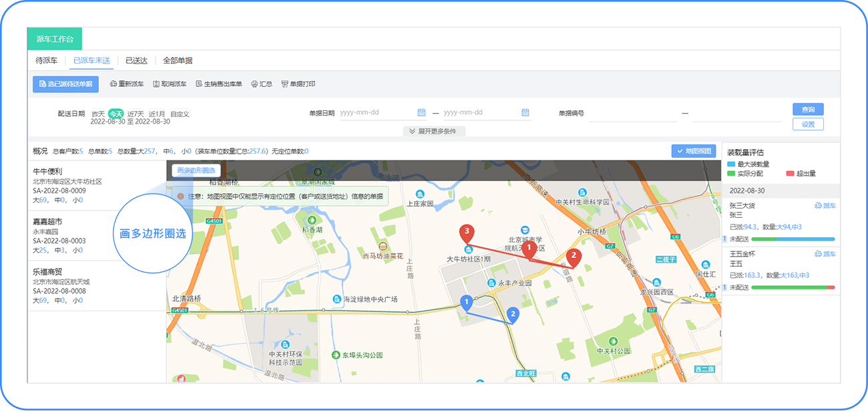Click the 设置 settings button
868x411 pixels.
[x=808, y=124]
